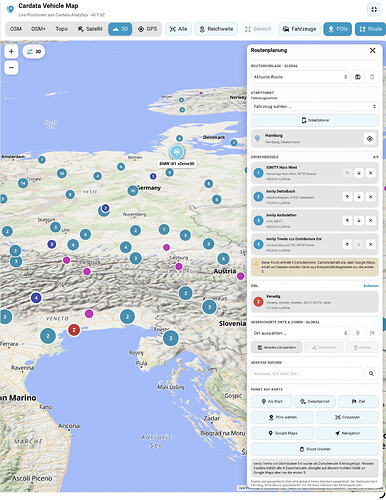Select the OSM+ map layer
The width and height of the screenshot is (386, 500).
click(38, 29)
